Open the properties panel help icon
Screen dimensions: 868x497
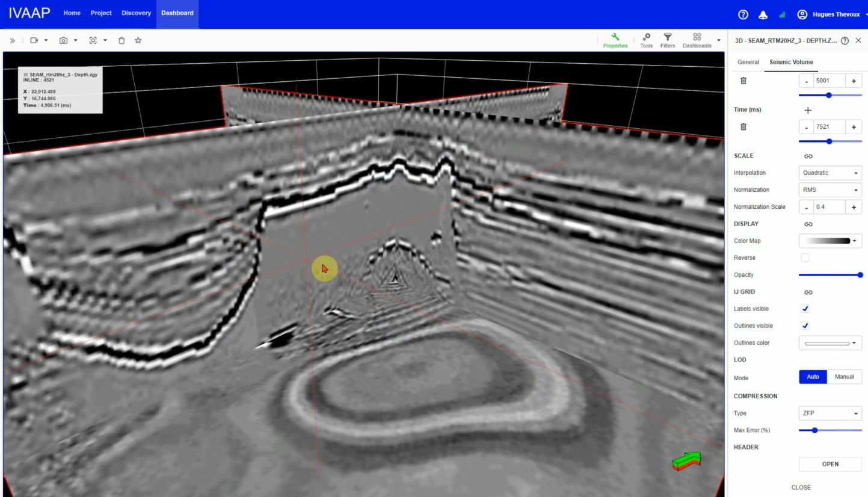(845, 40)
